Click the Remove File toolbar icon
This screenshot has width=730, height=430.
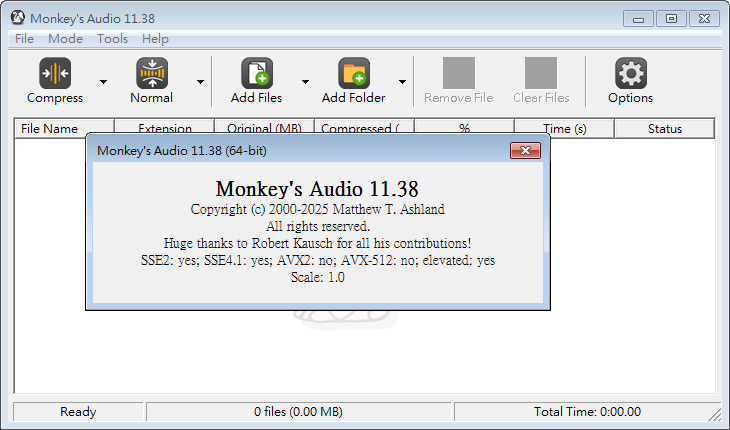pos(459,73)
